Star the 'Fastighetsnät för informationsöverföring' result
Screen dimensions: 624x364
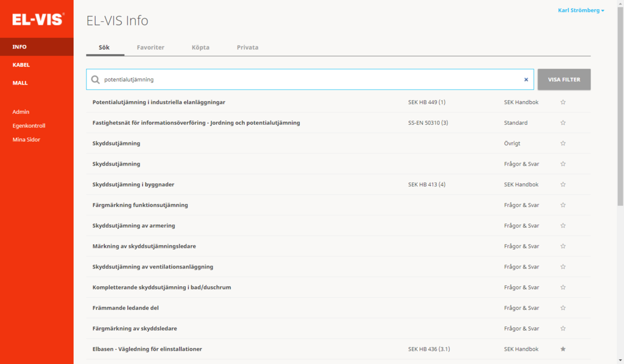pos(562,123)
